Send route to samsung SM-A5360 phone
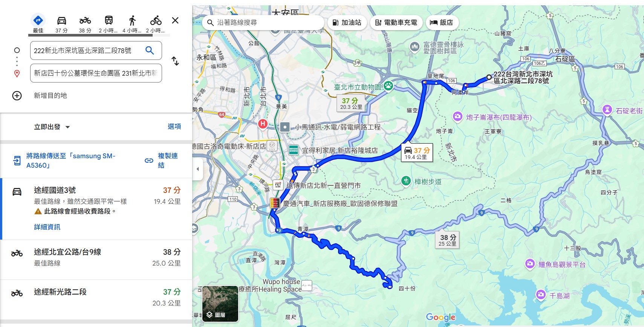 (x=71, y=160)
